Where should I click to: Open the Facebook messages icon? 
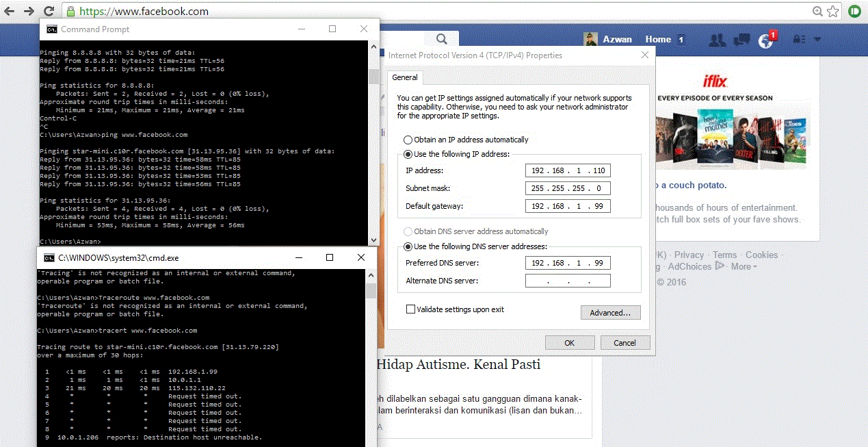(x=741, y=40)
